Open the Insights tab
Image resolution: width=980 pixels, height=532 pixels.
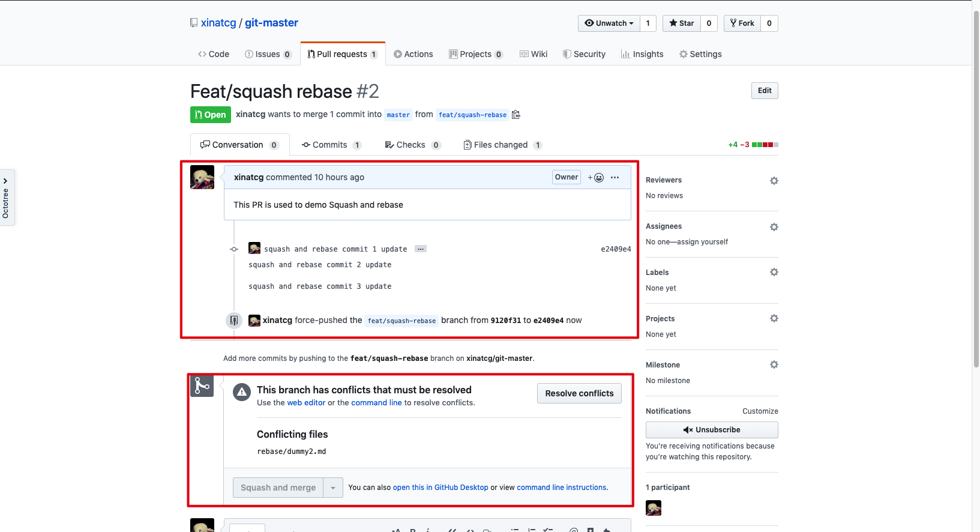[642, 54]
